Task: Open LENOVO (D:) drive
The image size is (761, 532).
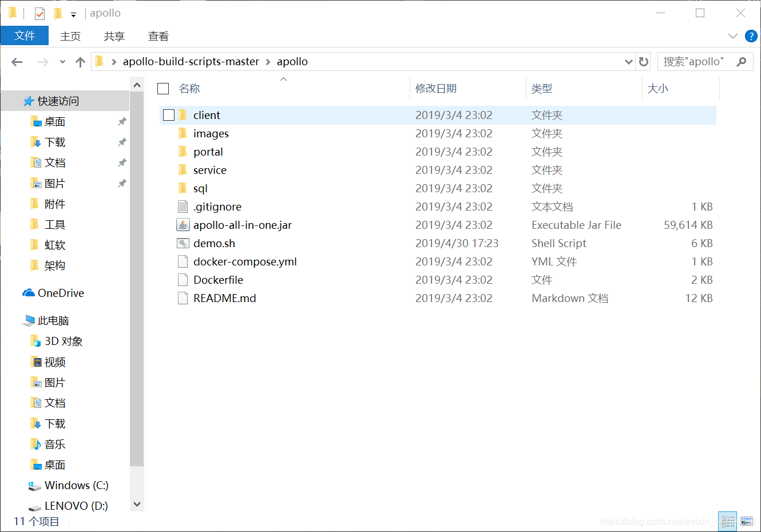Action: point(76,506)
